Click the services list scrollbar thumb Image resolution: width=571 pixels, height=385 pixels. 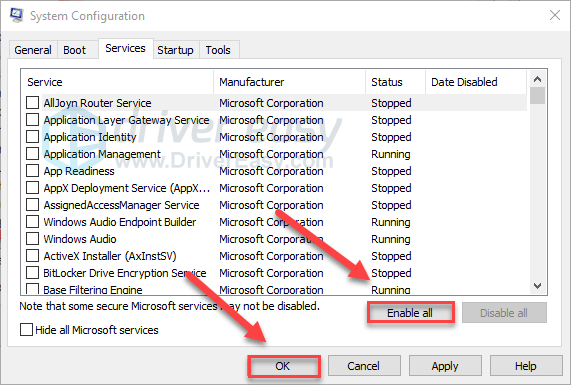pos(537,95)
